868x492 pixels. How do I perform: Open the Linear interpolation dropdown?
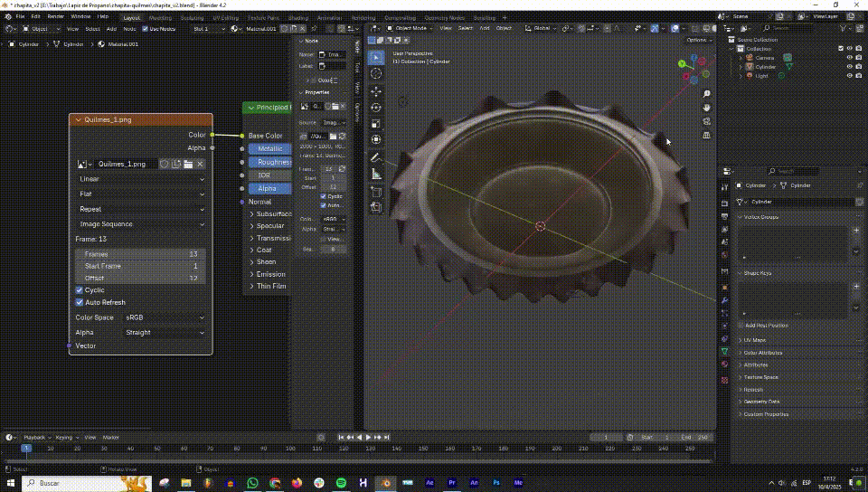[141, 179]
